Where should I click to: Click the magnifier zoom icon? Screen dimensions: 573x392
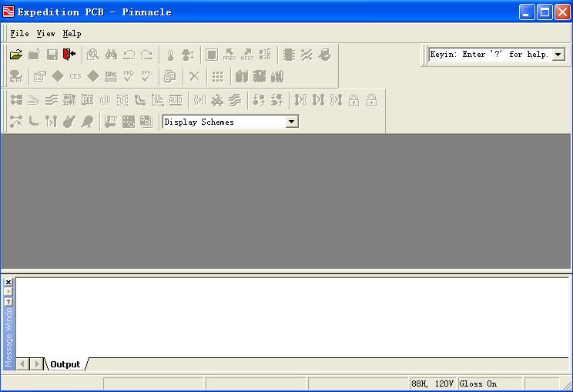93,55
